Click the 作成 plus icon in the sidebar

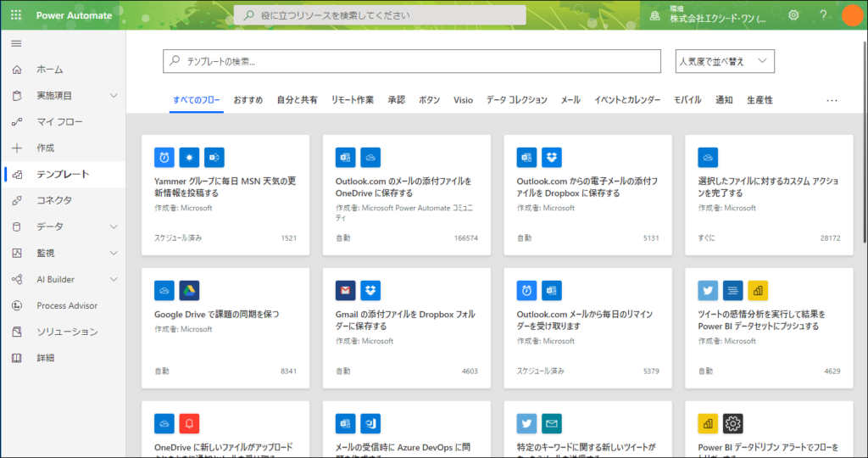[x=17, y=148]
